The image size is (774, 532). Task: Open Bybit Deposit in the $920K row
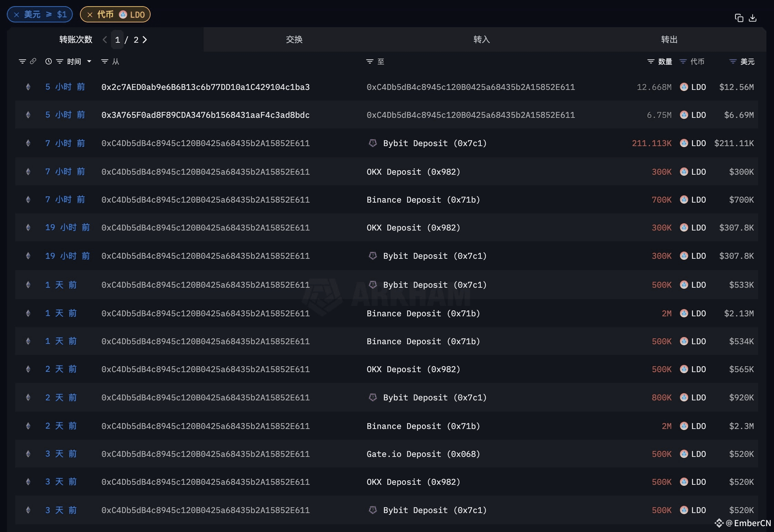435,398
